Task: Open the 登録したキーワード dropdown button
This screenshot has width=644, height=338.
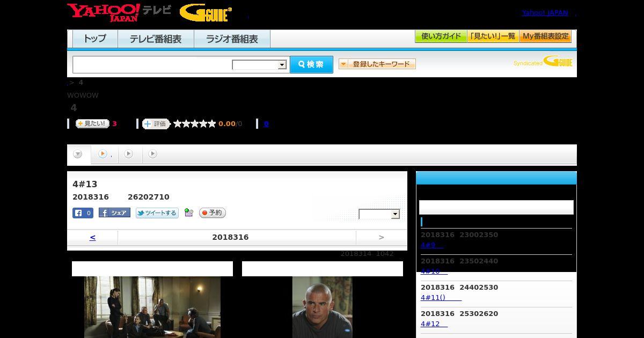Action: tap(377, 64)
